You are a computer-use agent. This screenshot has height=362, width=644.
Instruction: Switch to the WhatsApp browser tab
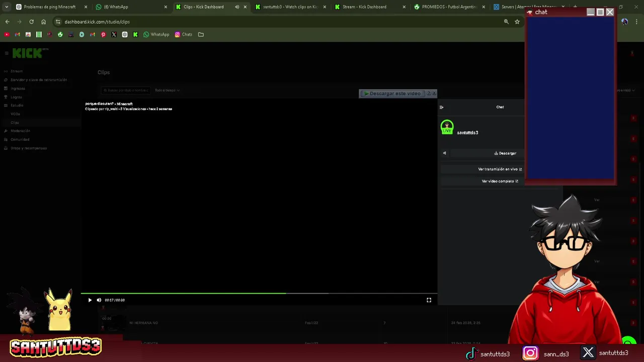(x=131, y=7)
